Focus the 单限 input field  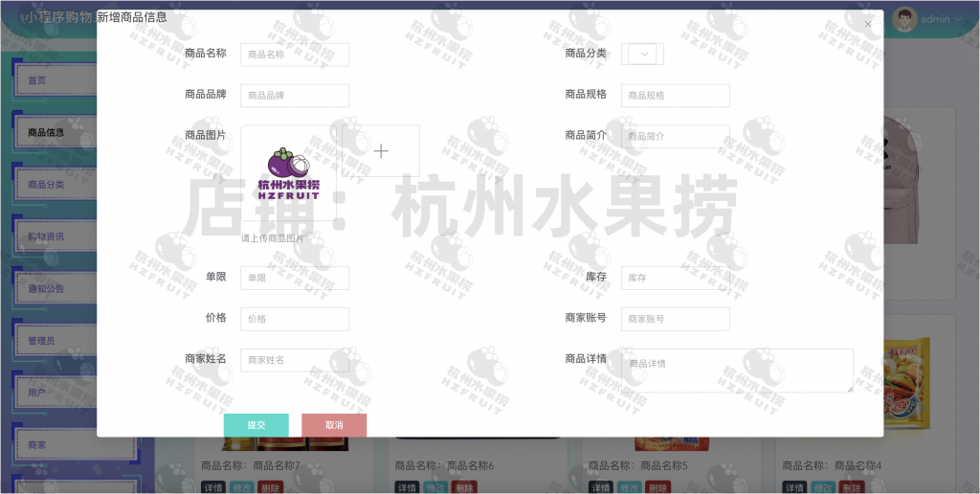click(x=295, y=278)
